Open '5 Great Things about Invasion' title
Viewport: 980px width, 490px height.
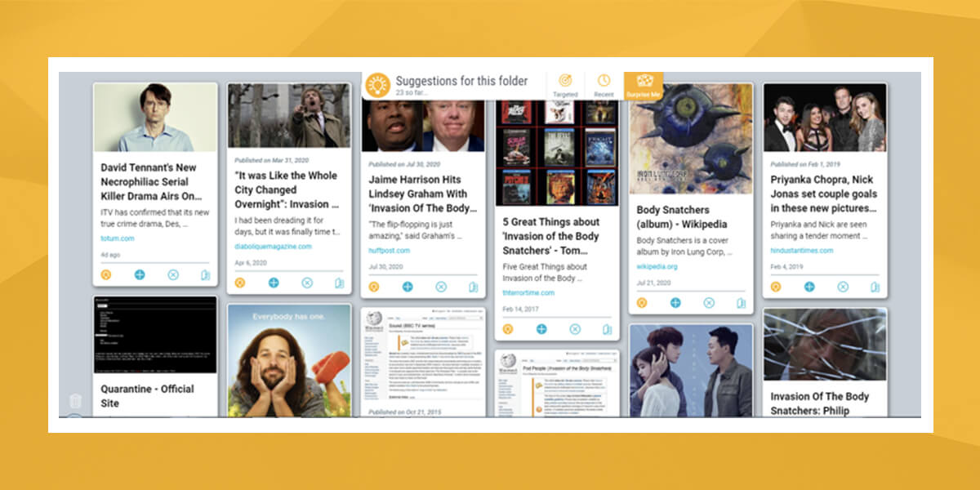tap(550, 237)
